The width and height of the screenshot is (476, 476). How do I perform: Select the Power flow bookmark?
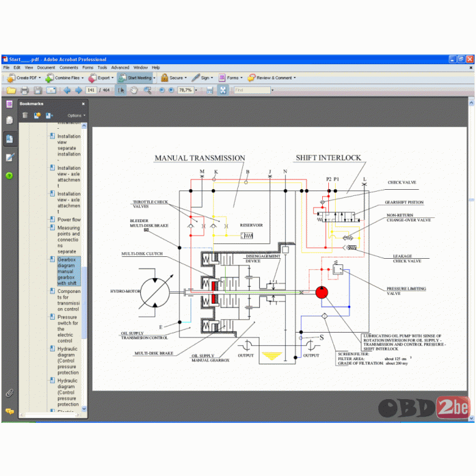pyautogui.click(x=69, y=220)
